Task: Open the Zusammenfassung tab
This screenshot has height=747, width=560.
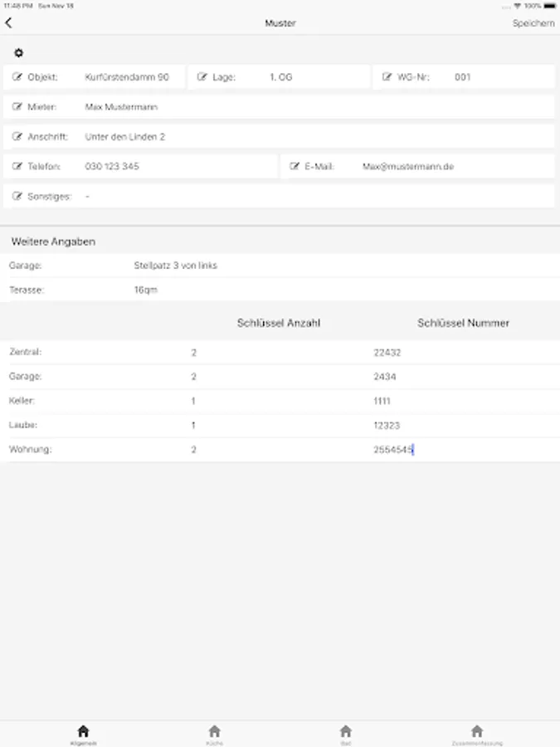Action: tap(476, 734)
